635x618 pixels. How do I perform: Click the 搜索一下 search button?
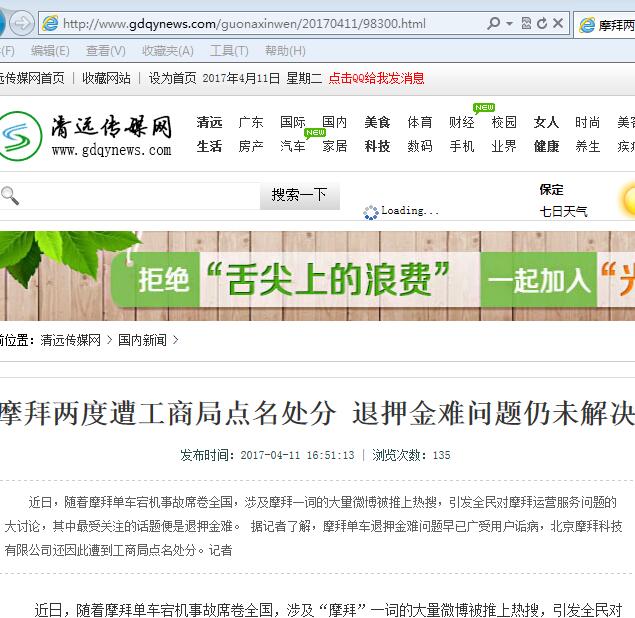pos(300,196)
